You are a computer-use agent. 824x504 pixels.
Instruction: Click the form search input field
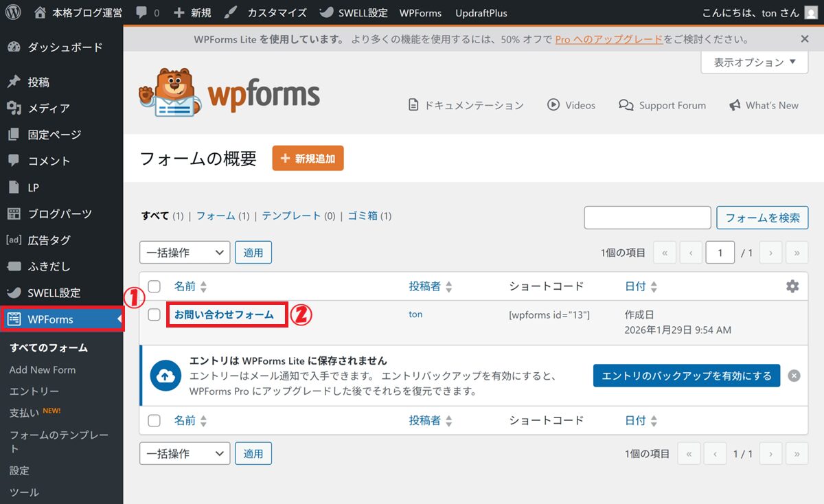point(647,218)
